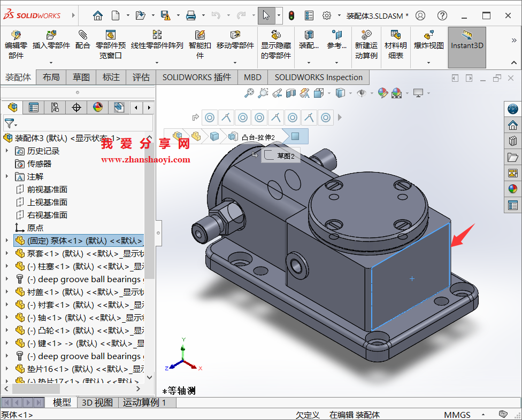This screenshot has height=420, width=522.
Task: Open 插入零部件 dropdown arrow
Action: [51, 63]
